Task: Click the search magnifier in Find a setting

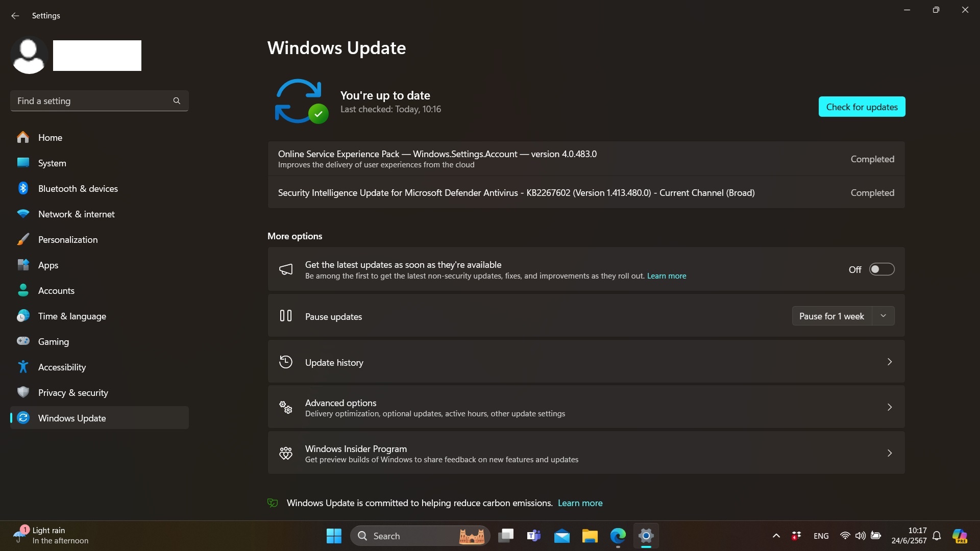Action: point(177,101)
